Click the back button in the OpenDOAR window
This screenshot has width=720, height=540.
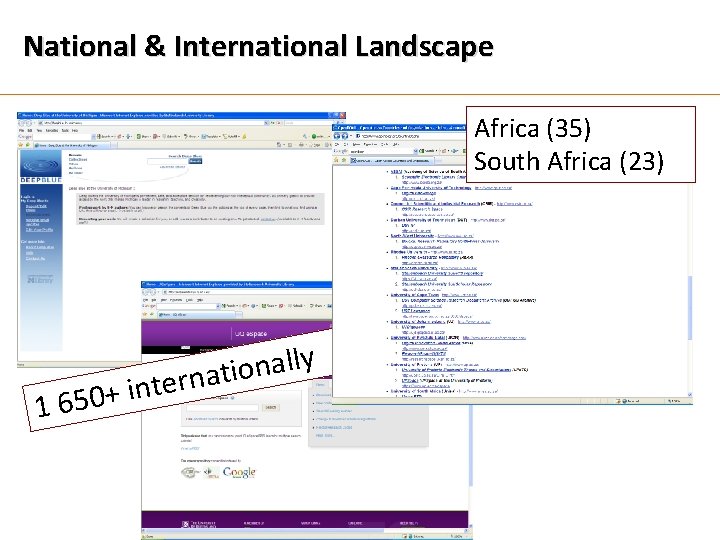[337, 136]
